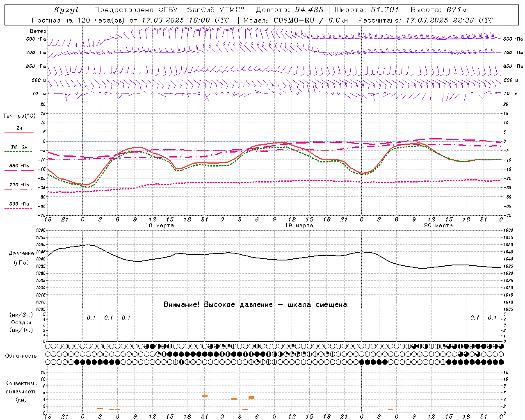Click the 19 марта date label
This screenshot has height=420, width=525.
(x=299, y=226)
